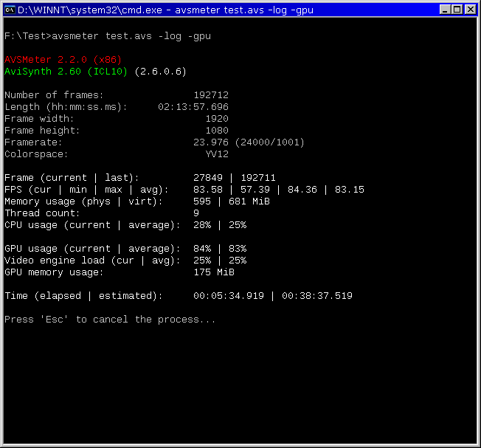Image resolution: width=481 pixels, height=448 pixels.
Task: Click the colorspace value 'YV12'
Action: point(217,154)
